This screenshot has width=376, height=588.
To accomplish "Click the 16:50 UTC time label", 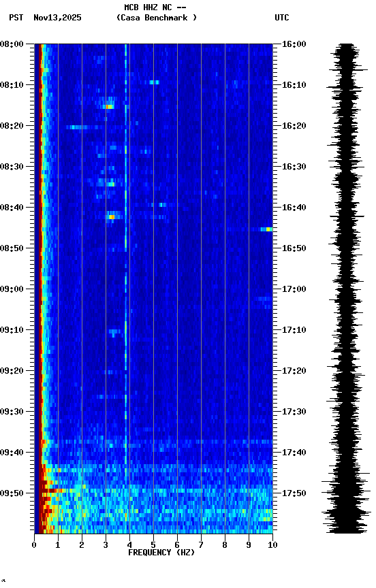I will pos(294,248).
